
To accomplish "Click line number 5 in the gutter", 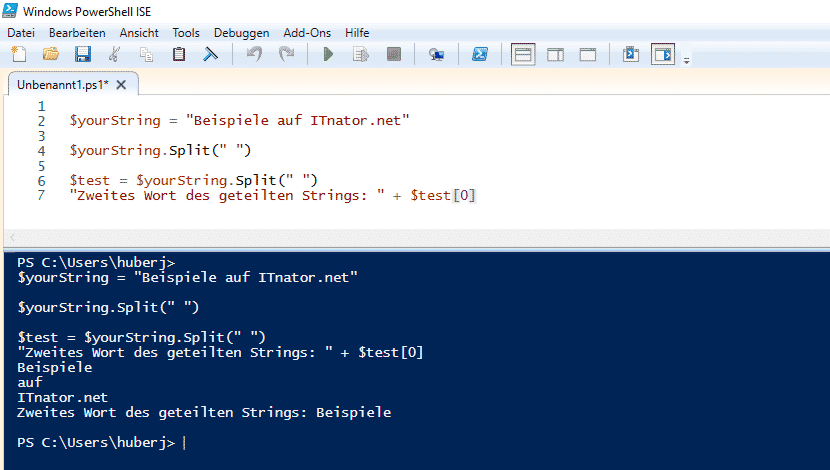I will pos(41,166).
